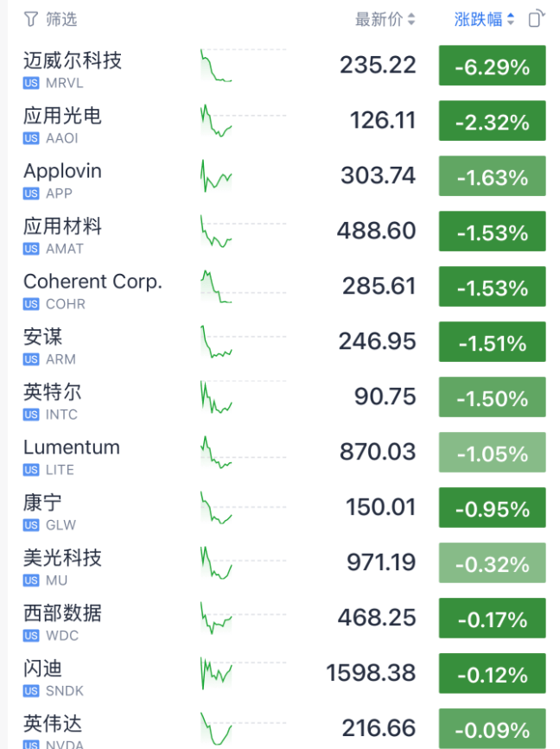Switch the -1.63% change badge for Applovin
This screenshot has width=560, height=749.
click(492, 175)
